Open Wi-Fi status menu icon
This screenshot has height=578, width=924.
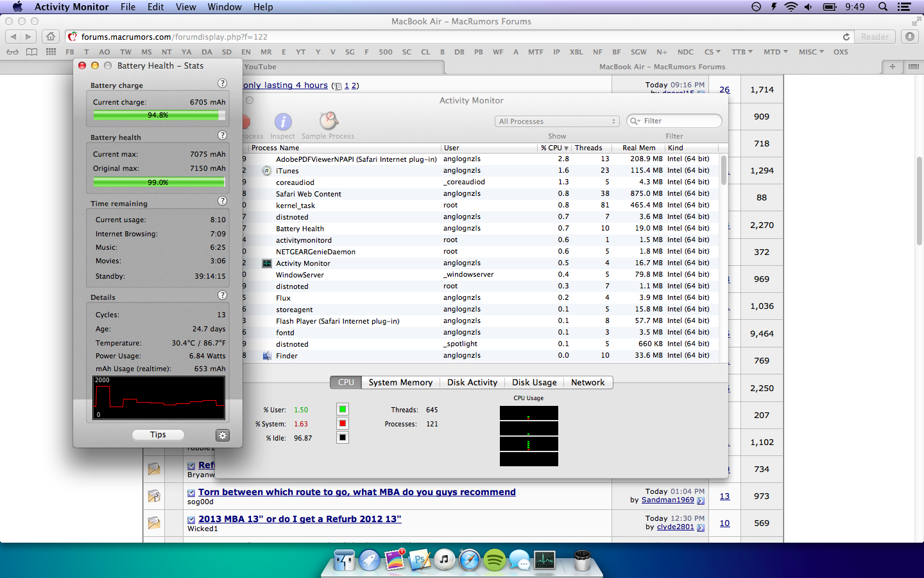pyautogui.click(x=791, y=7)
